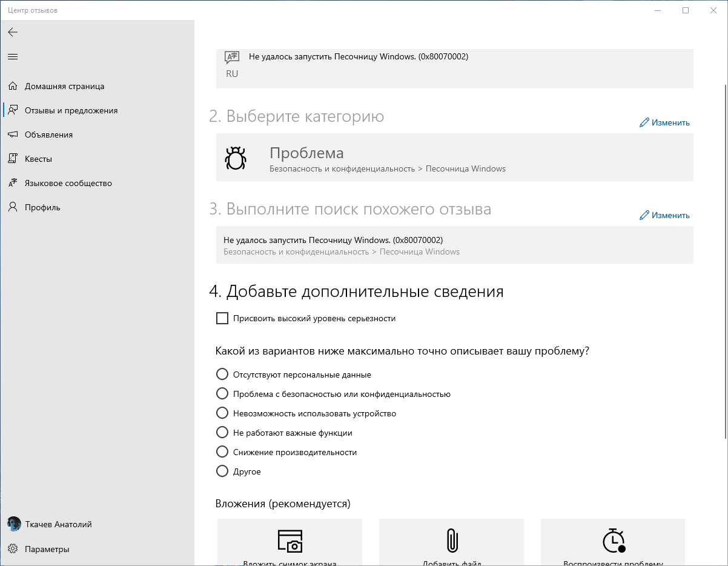
Task: Click the user avatar of Ткачев Анатолий
Action: click(13, 524)
